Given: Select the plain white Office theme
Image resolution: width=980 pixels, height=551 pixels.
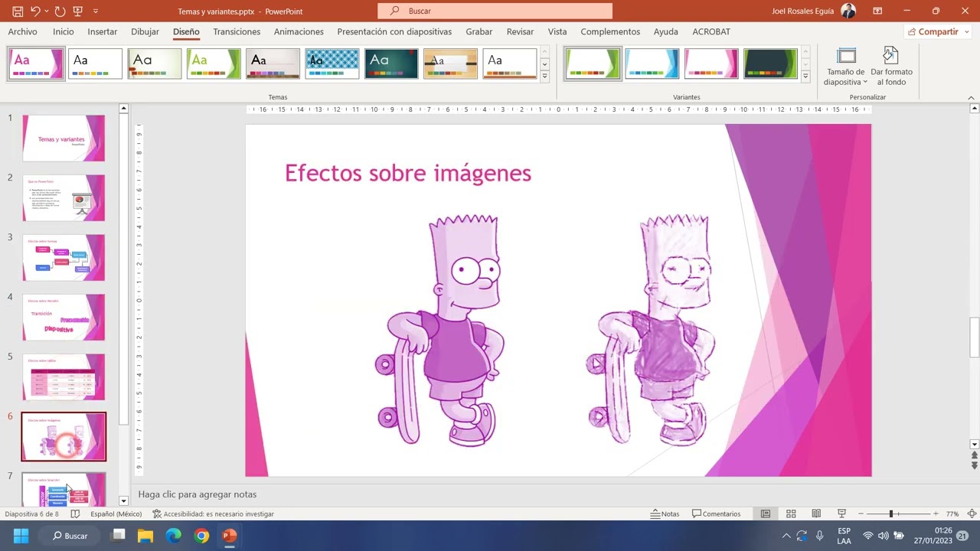Looking at the screenshot, I should tap(95, 64).
